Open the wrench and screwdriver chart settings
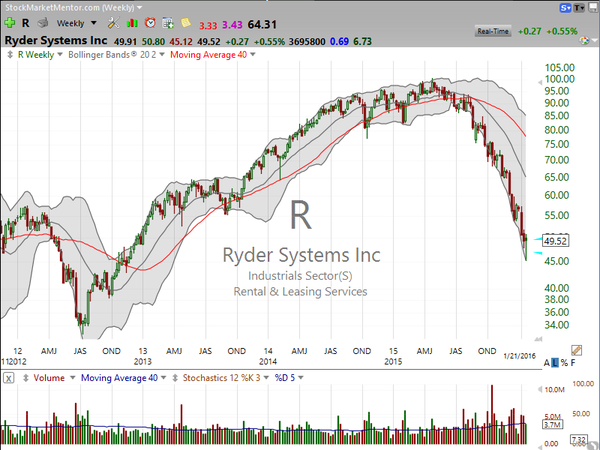Image resolution: width=600 pixels, height=450 pixels. coord(113,23)
